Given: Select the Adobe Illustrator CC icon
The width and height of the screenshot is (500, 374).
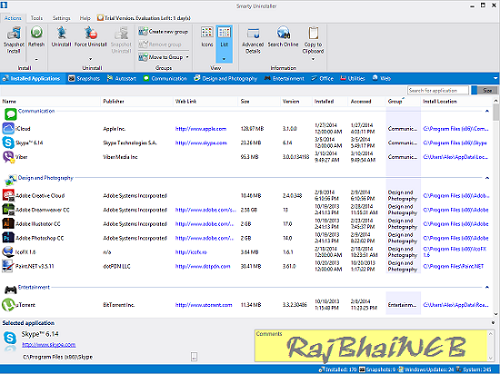Looking at the screenshot, I should tap(8, 224).
